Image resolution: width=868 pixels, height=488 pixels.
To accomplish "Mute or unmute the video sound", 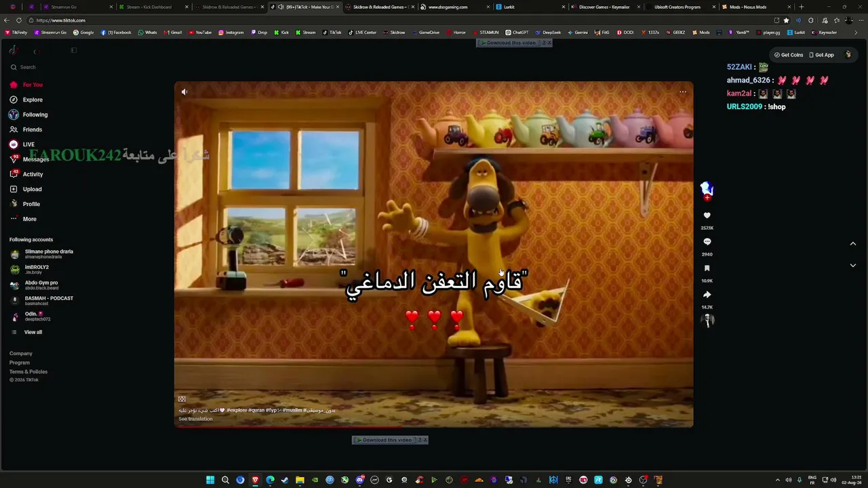I will click(184, 91).
